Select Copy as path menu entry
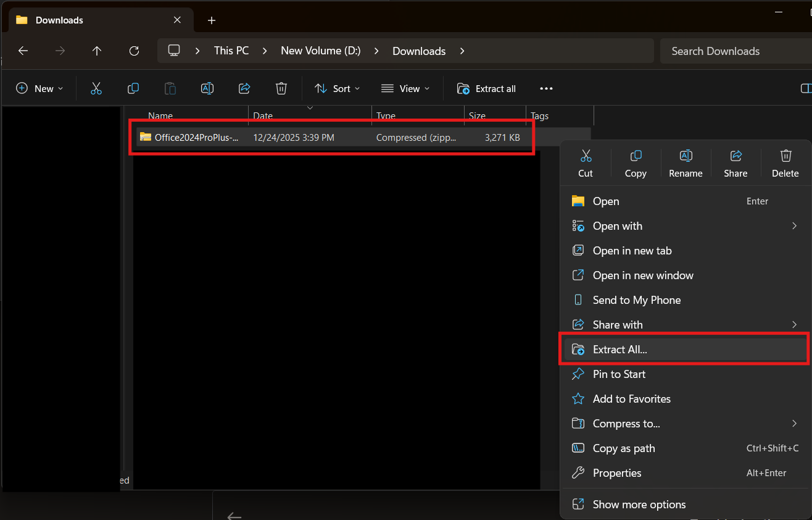The height and width of the screenshot is (520, 812). pos(624,448)
